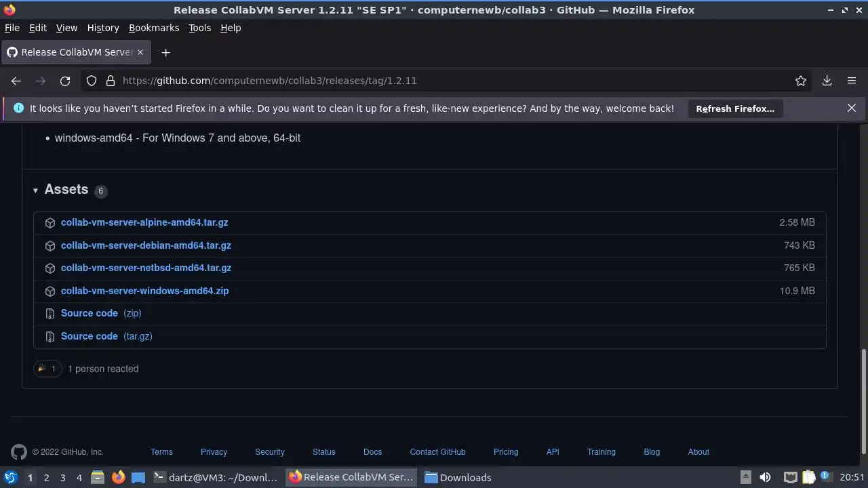Open the About footer link
This screenshot has height=488, width=868.
(x=698, y=452)
